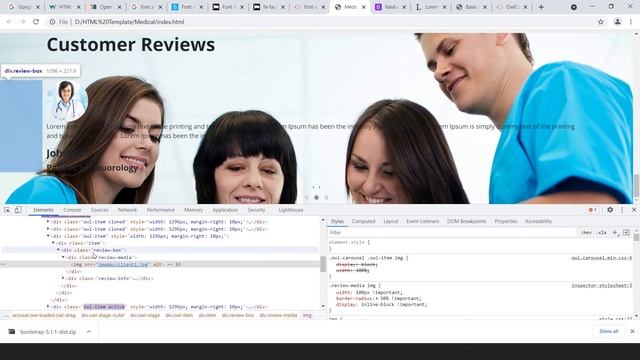Close the Lorem tab
Viewport: 640px width, 360px height.
coord(444,7)
